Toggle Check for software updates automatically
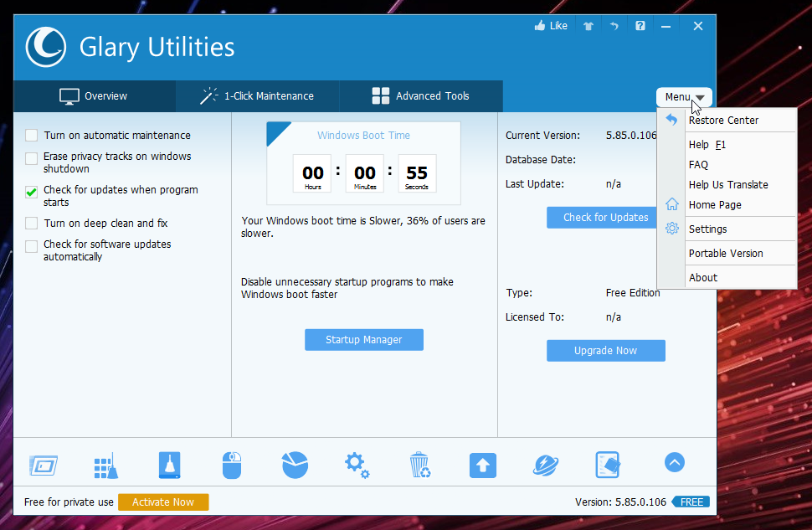The image size is (812, 530). click(x=32, y=246)
